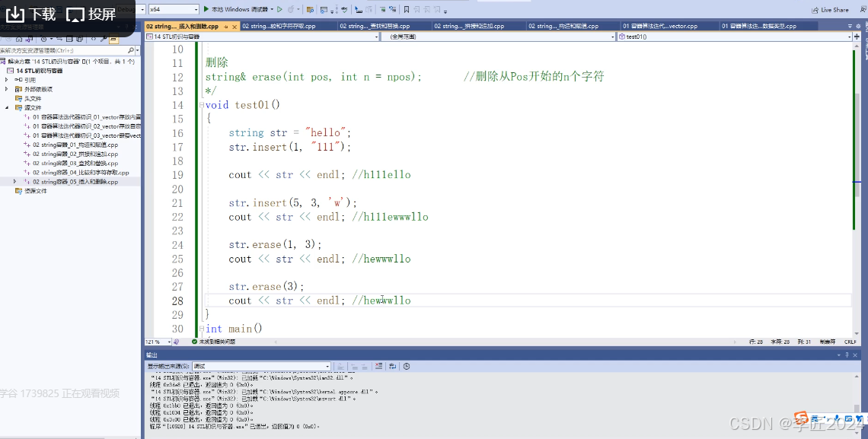Image resolution: width=868 pixels, height=439 pixels.
Task: Open the (全局范围) scope dropdown
Action: pos(498,37)
